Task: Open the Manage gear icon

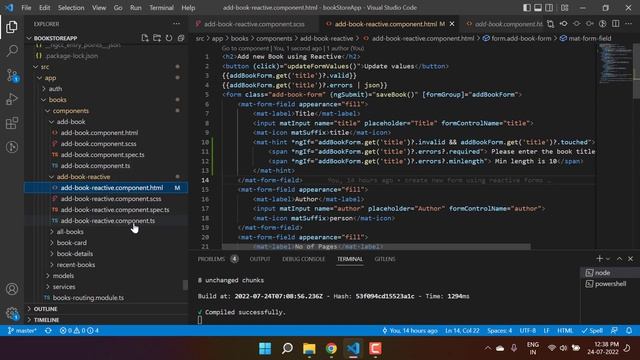Action: (12, 313)
